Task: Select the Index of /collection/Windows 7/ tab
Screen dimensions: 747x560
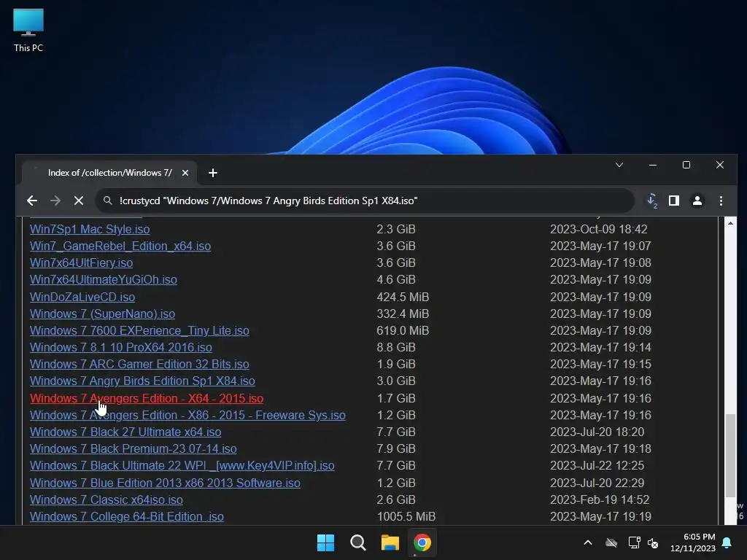Action: [109, 173]
